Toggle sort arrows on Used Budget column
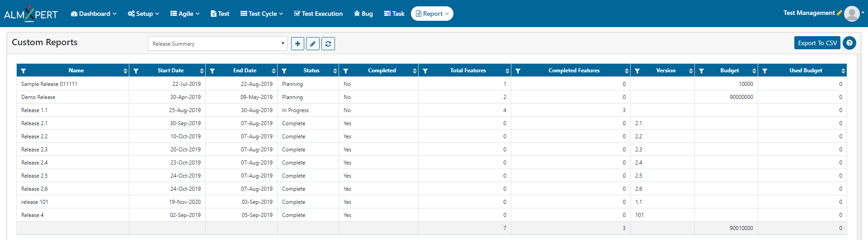Image resolution: width=868 pixels, height=240 pixels. (x=843, y=71)
